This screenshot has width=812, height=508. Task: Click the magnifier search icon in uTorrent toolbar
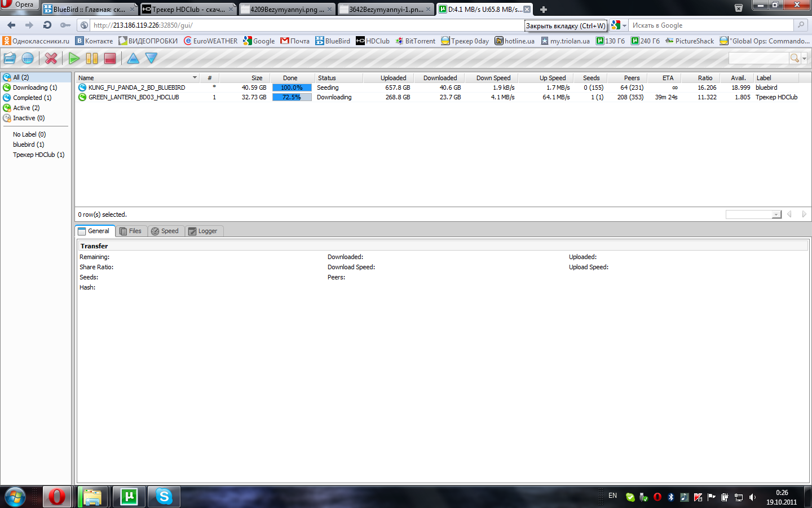click(795, 58)
